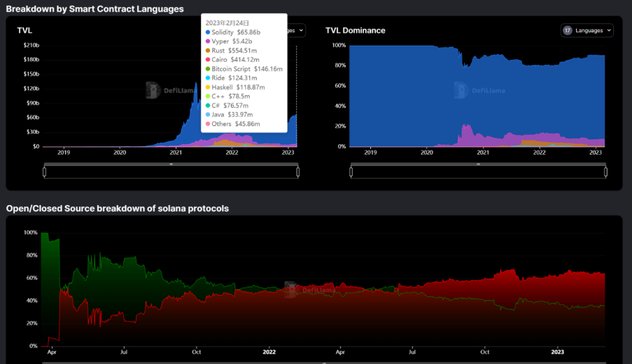Click the bold 2023 label on Solana chart axis
The height and width of the screenshot is (364, 632).
[x=557, y=352]
